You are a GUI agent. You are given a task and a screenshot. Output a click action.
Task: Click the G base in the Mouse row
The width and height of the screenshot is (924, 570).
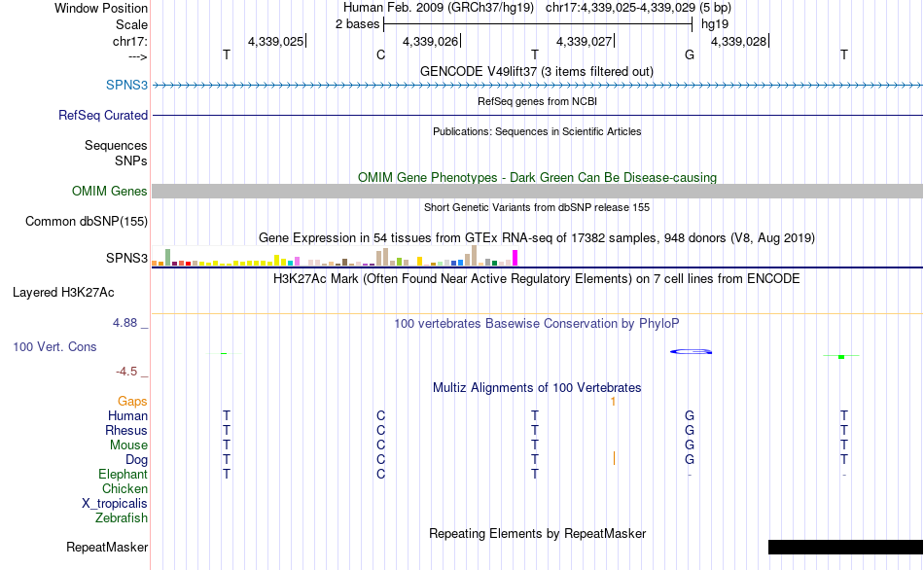click(690, 445)
